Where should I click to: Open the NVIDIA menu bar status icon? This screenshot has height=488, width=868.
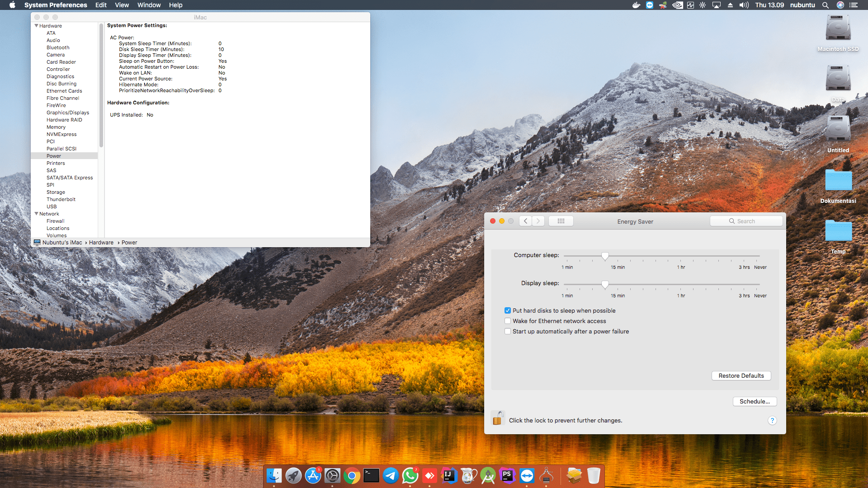click(677, 5)
